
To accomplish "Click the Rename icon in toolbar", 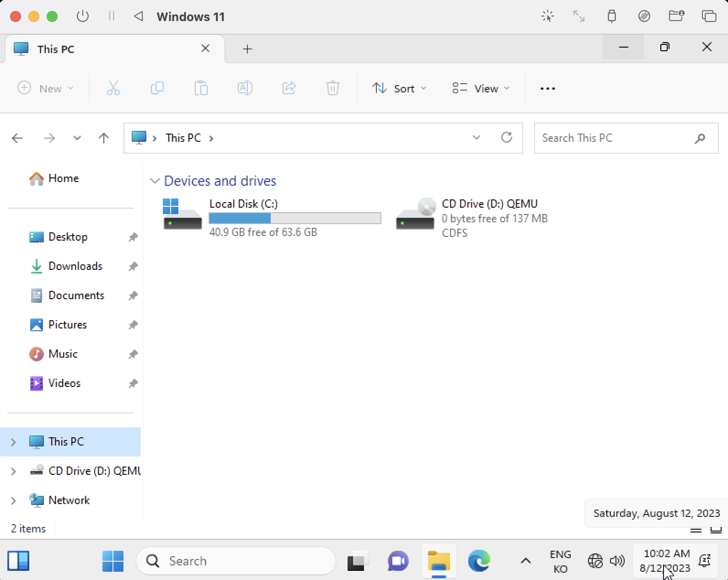I will tap(245, 88).
